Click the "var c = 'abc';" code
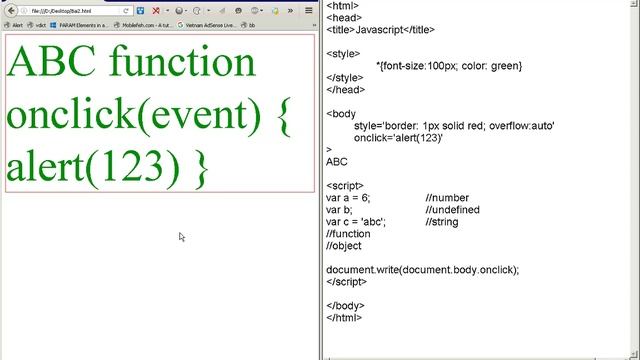Screen dimensions: 640x360 356,222
